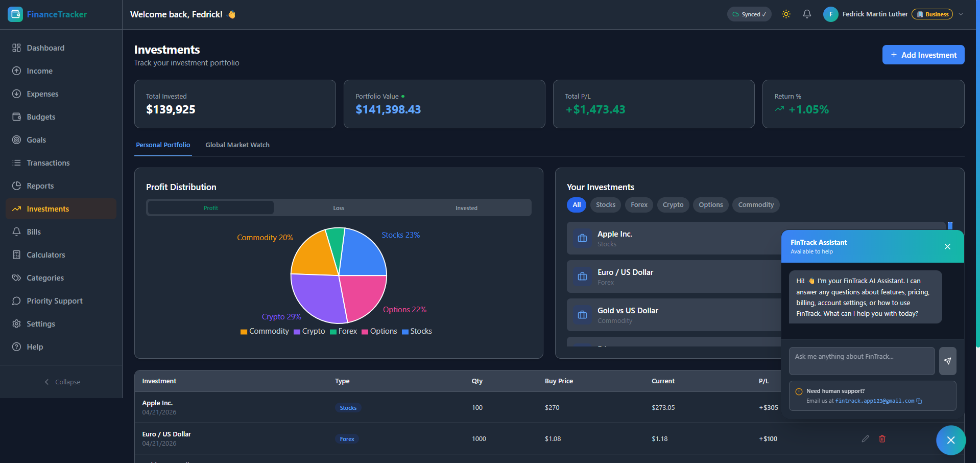Click the round chat close floating button

point(951,440)
